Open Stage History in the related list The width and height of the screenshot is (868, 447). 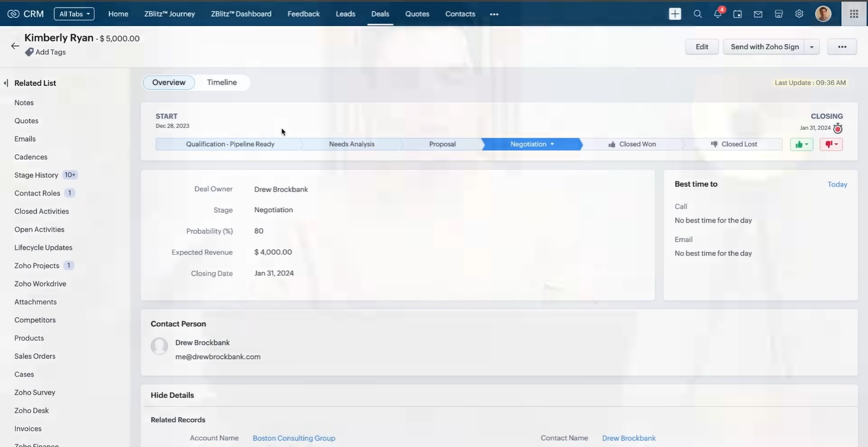click(x=35, y=175)
